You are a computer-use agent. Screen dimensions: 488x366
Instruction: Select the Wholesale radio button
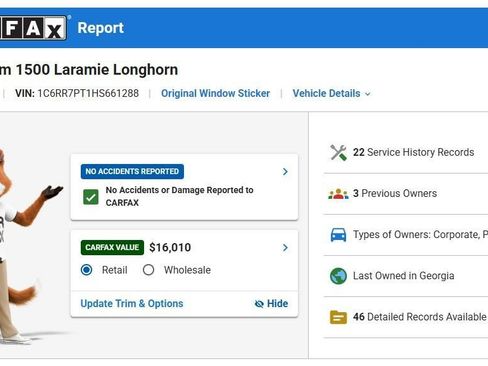[148, 270]
